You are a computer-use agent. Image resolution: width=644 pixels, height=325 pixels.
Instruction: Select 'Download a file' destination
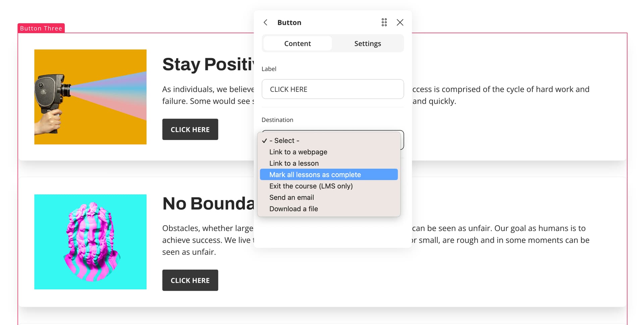(x=293, y=209)
